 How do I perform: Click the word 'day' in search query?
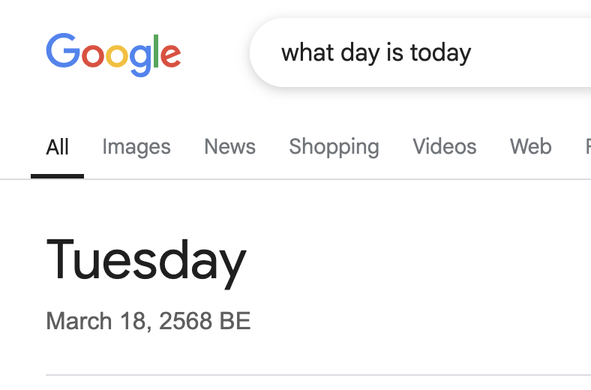(x=360, y=53)
